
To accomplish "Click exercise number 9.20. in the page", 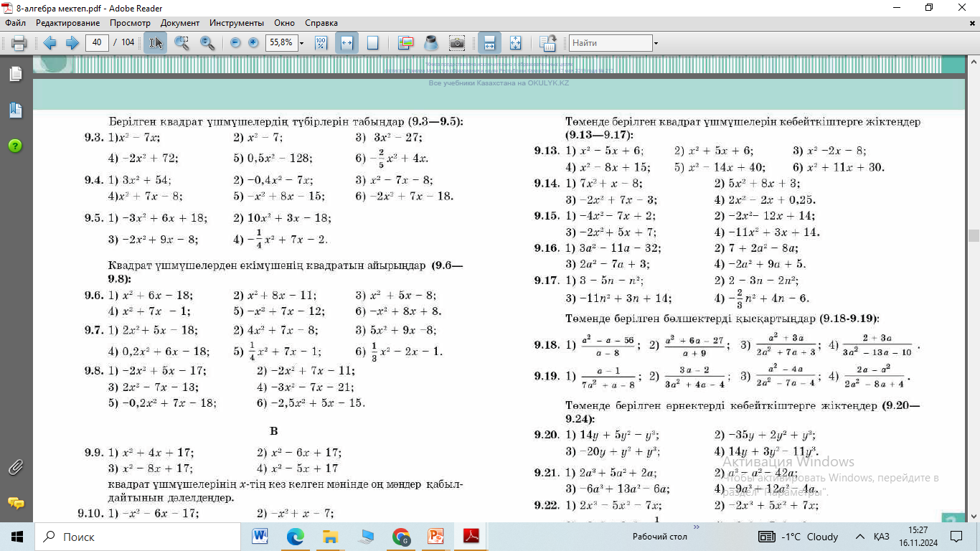I will coord(546,435).
